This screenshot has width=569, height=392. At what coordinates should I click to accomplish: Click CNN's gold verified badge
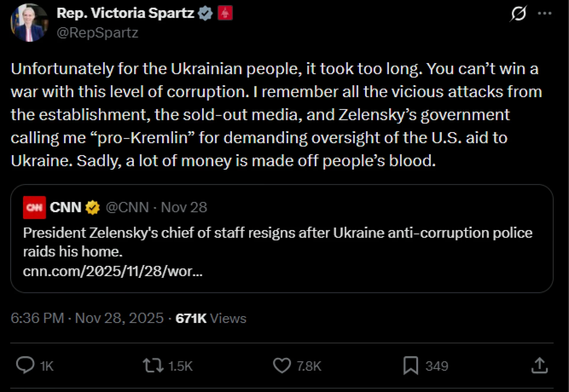[93, 208]
